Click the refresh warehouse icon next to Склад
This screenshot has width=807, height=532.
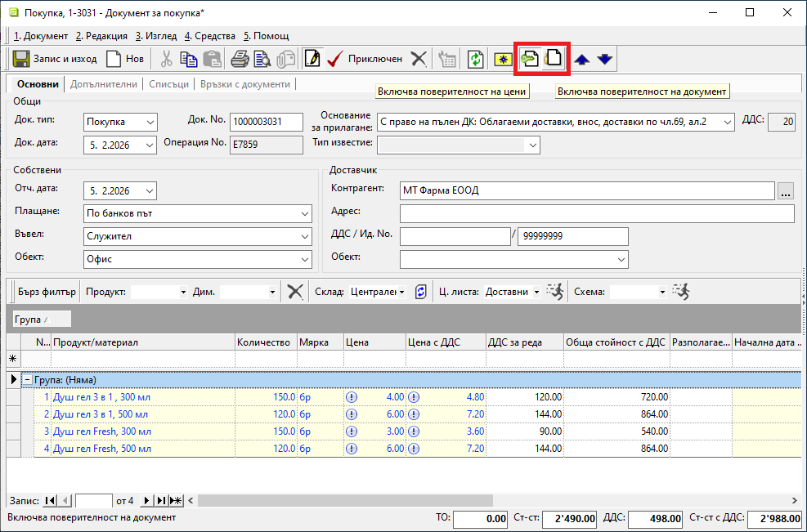[x=421, y=292]
